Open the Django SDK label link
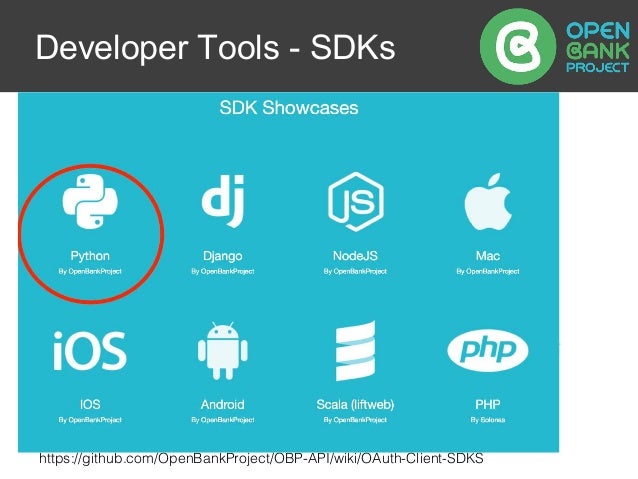 223,256
